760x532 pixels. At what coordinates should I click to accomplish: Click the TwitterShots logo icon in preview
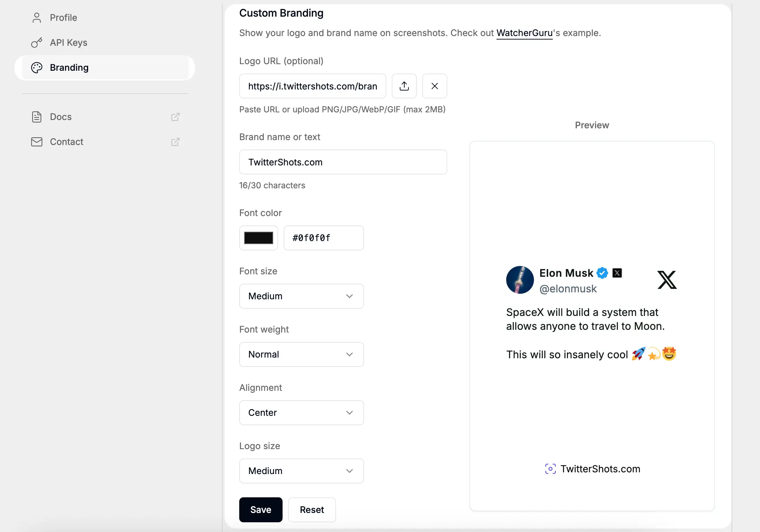550,469
